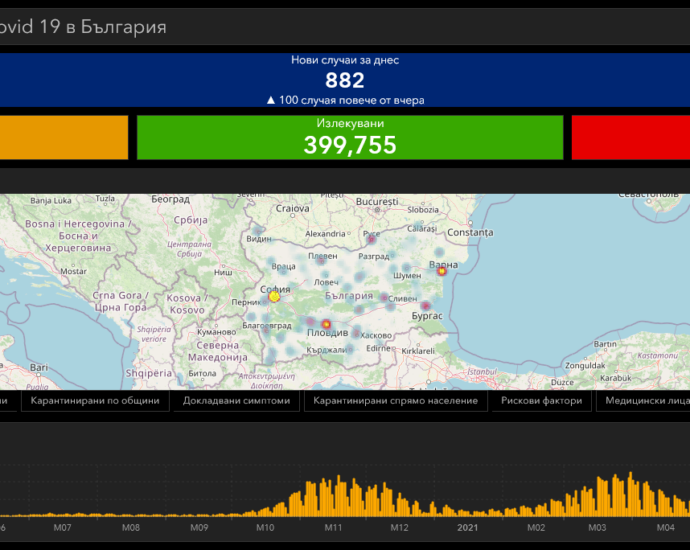Click the Београд label on map

click(x=170, y=199)
